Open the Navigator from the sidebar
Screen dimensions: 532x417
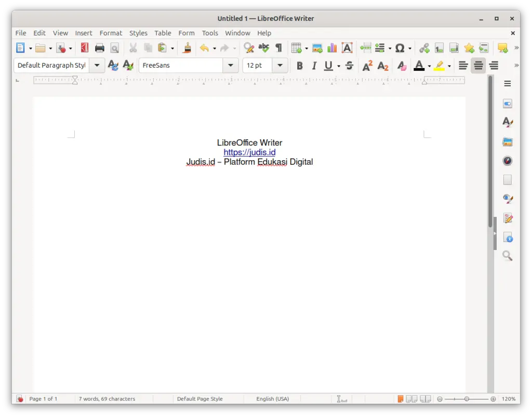[508, 161]
